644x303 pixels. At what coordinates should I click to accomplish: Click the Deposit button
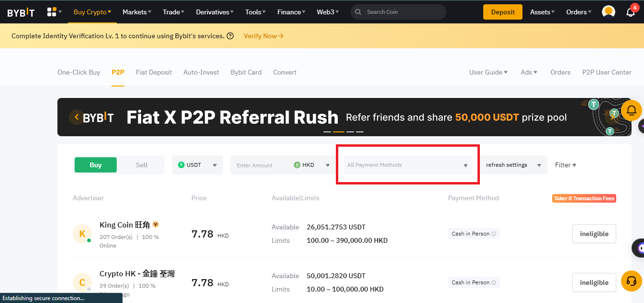pos(503,12)
